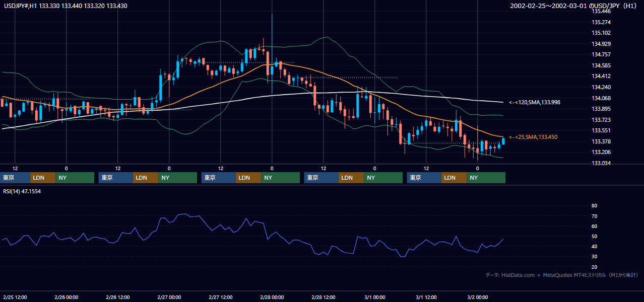Click price level 133.034 on the axis
This screenshot has height=302, width=644.
coord(601,163)
